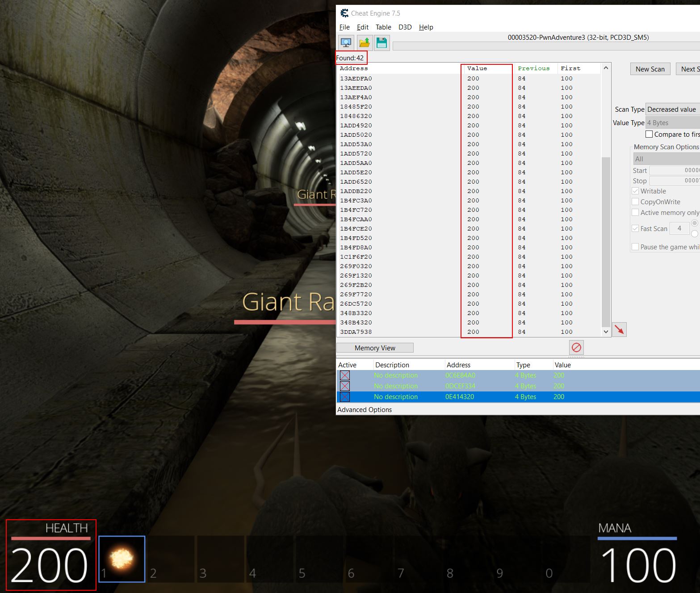Click value 200 of address 0E414320 entry
This screenshot has height=593, width=700.
coord(559,397)
